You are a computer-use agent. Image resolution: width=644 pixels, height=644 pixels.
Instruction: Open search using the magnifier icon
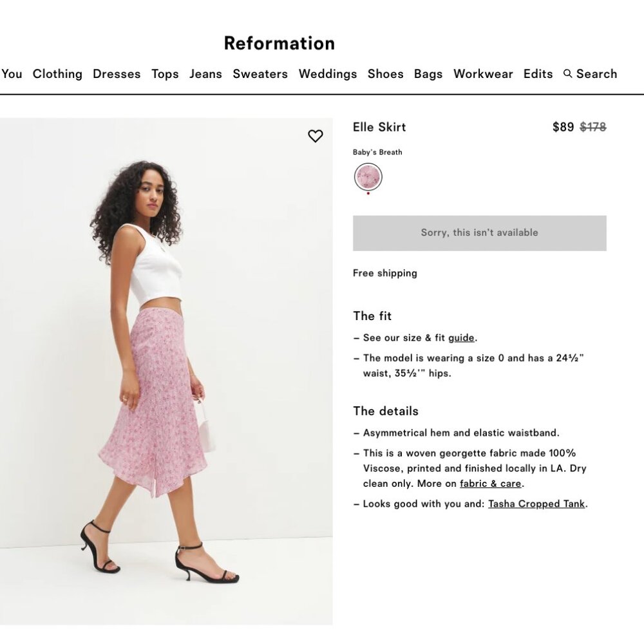(590, 73)
